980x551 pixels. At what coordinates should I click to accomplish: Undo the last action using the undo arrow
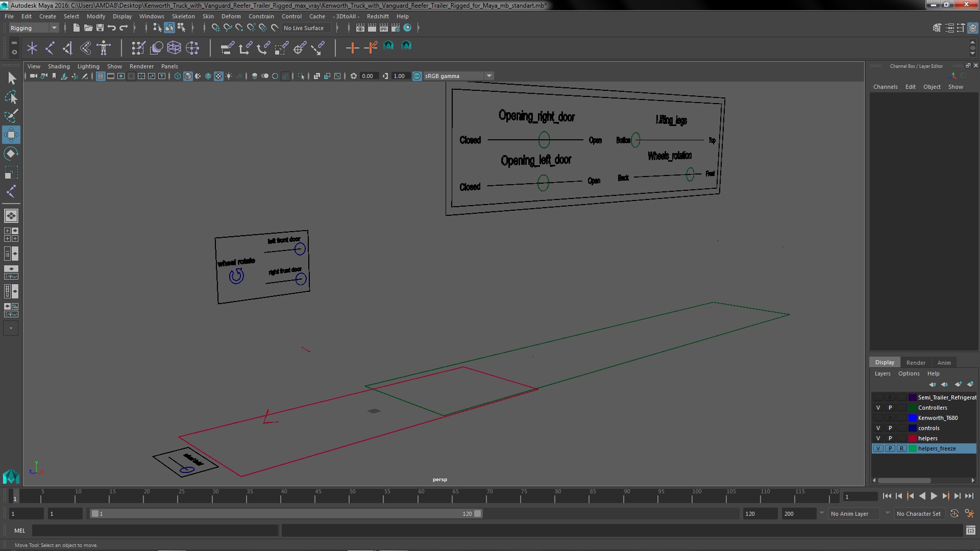112,28
